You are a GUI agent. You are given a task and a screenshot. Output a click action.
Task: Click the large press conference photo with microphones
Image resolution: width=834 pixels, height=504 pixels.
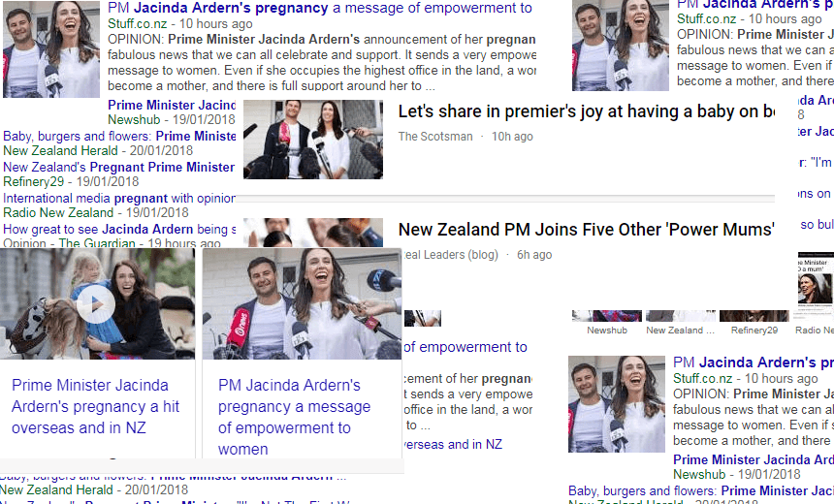coord(302,303)
